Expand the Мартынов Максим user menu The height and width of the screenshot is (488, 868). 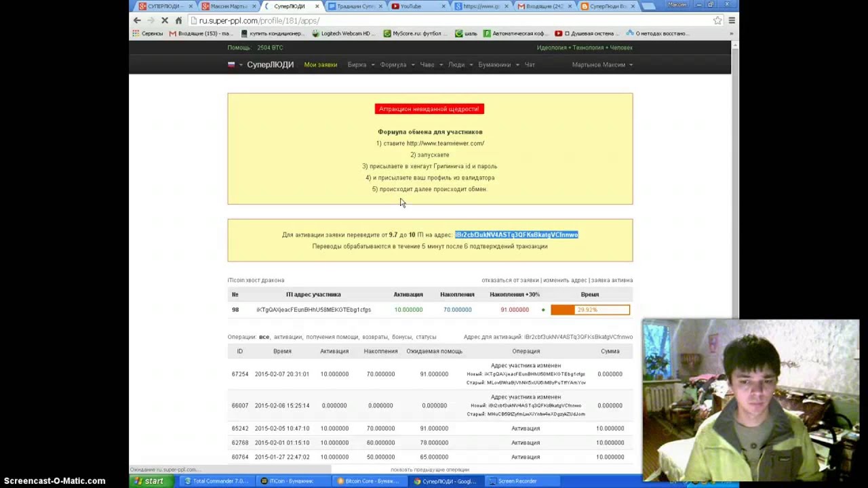[x=602, y=65]
